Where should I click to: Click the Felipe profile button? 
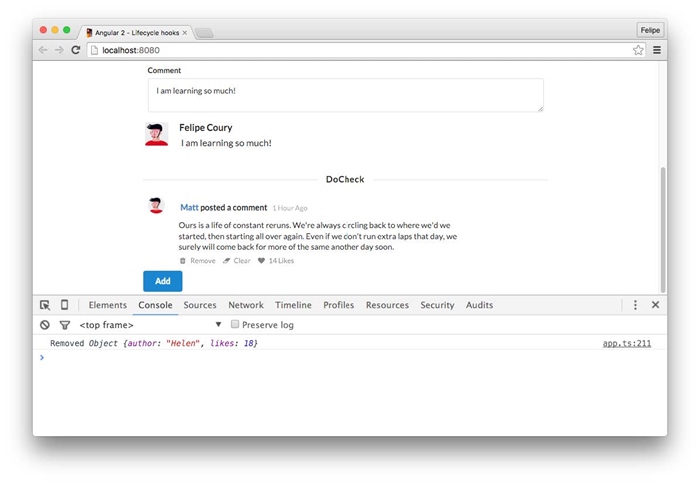(x=650, y=30)
